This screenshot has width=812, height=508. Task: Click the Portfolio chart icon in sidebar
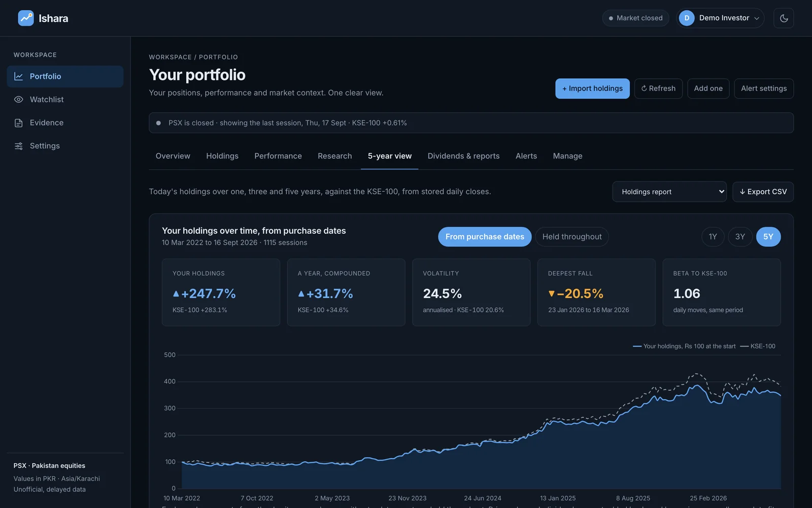click(x=19, y=76)
